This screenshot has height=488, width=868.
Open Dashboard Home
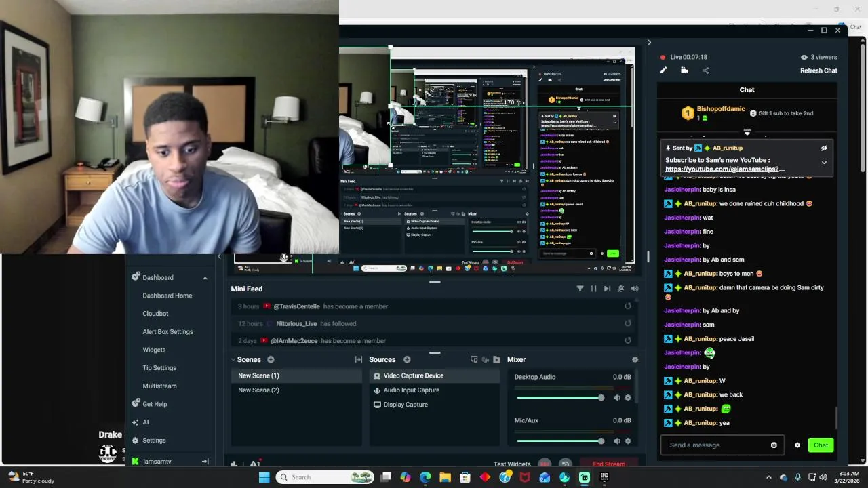pyautogui.click(x=167, y=296)
